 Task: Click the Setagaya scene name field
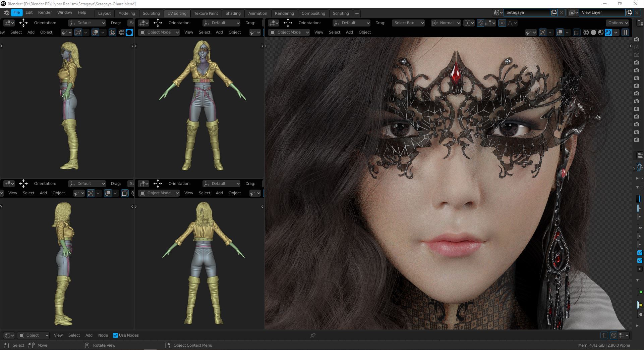coord(526,12)
